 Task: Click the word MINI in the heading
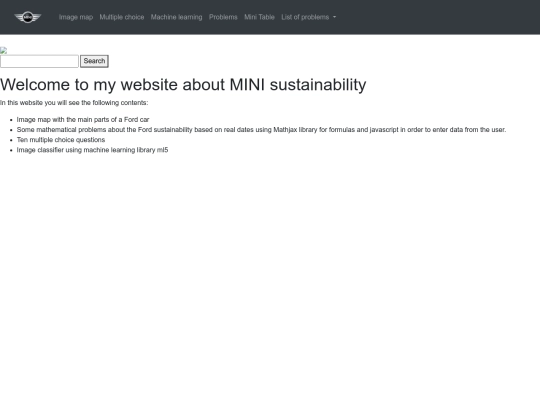pyautogui.click(x=247, y=84)
